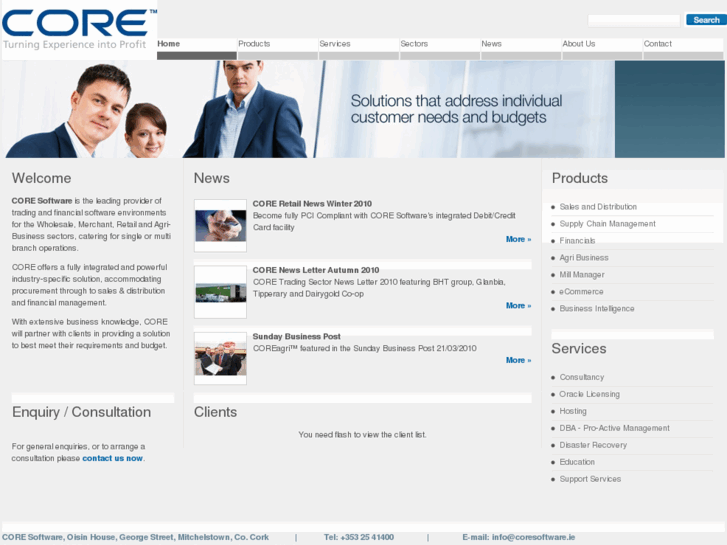Open Disaster Recovery service link
This screenshot has width=727, height=545.
tap(593, 445)
